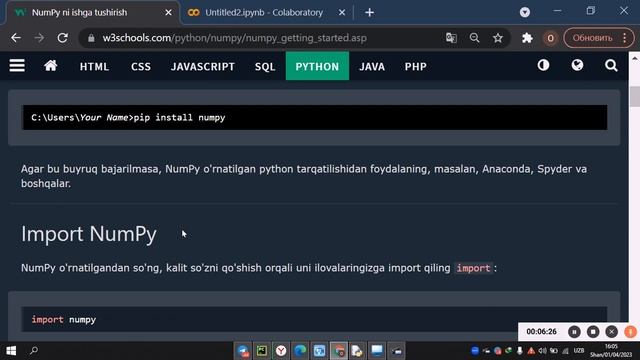Go forward in browser history
This screenshot has width=640, height=360.
[39, 38]
